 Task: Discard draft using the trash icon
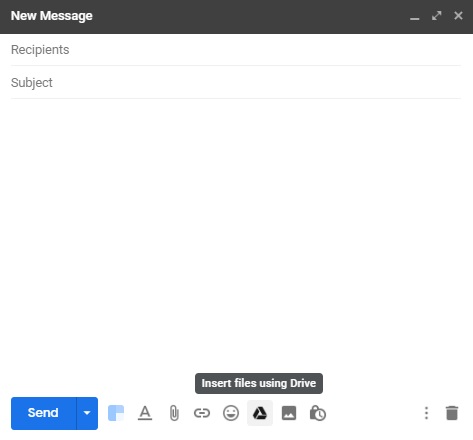[452, 413]
